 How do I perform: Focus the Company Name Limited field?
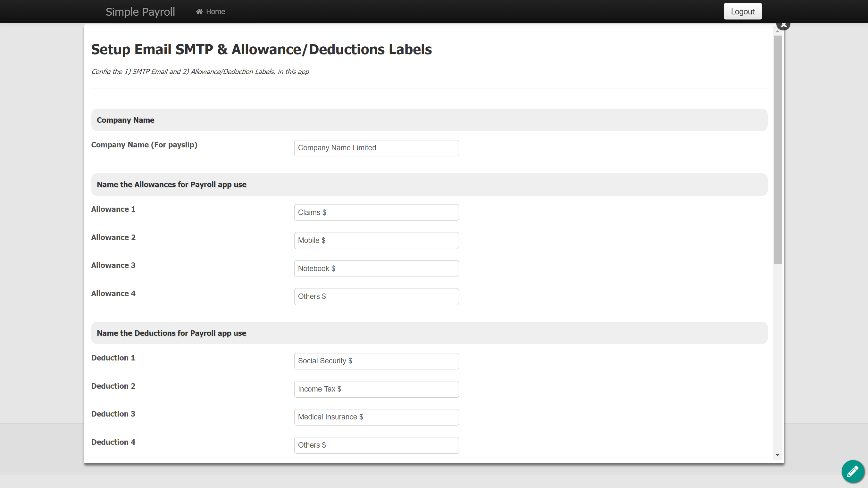[x=376, y=148]
